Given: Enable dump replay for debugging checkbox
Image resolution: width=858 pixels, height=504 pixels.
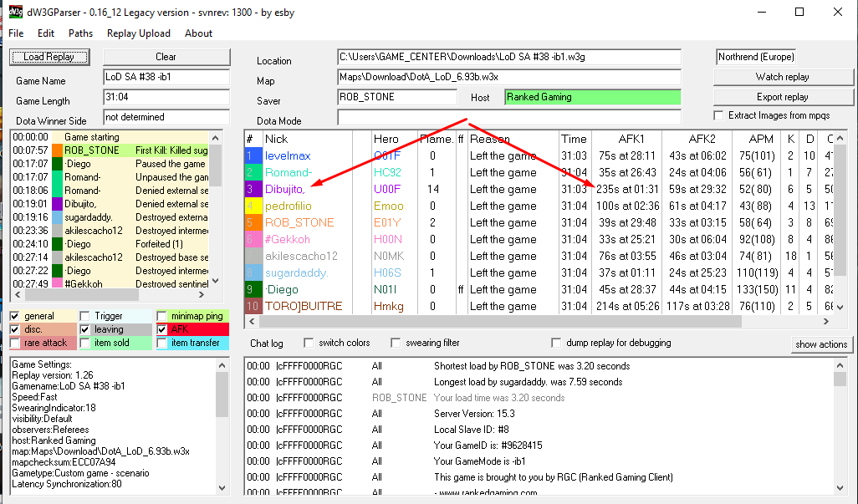Looking at the screenshot, I should point(556,343).
